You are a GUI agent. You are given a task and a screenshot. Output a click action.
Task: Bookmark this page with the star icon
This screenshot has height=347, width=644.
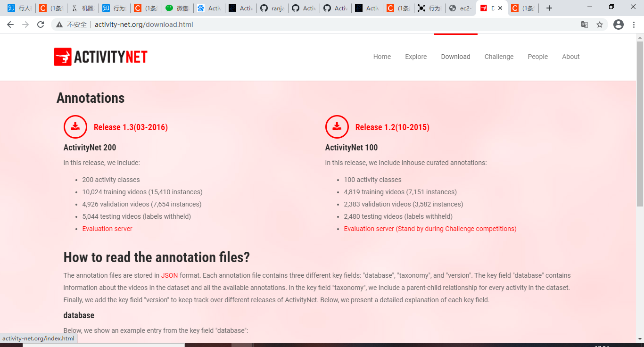[x=600, y=24]
